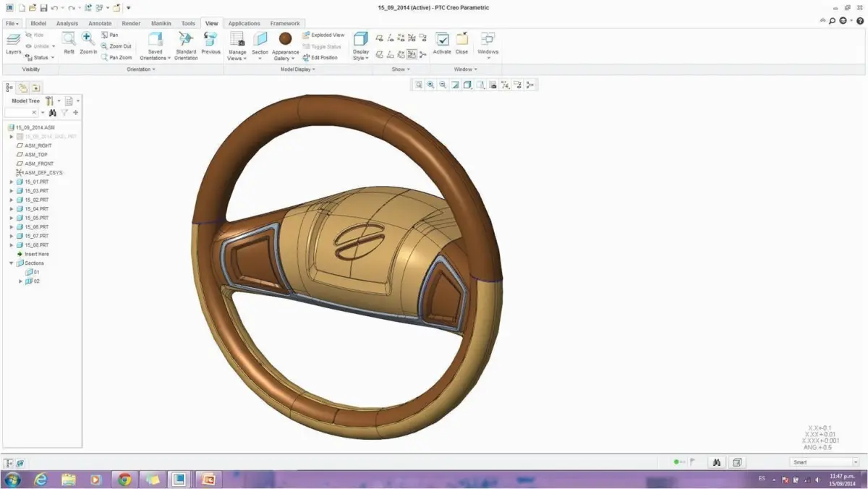Click graphics toolbar Repaint icon
The width and height of the screenshot is (868, 489).
(455, 85)
